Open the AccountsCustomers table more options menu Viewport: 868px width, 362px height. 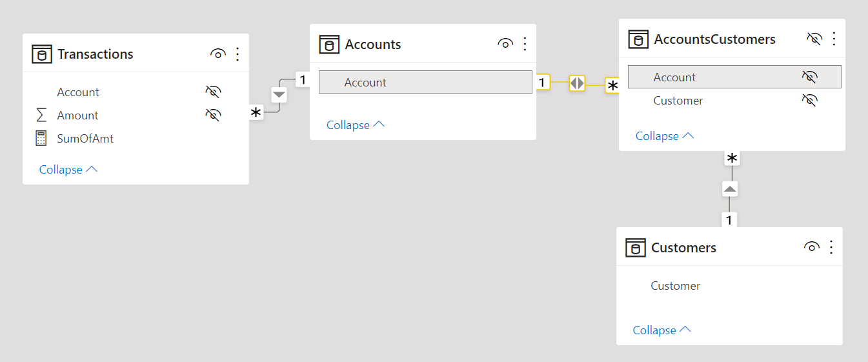[834, 39]
